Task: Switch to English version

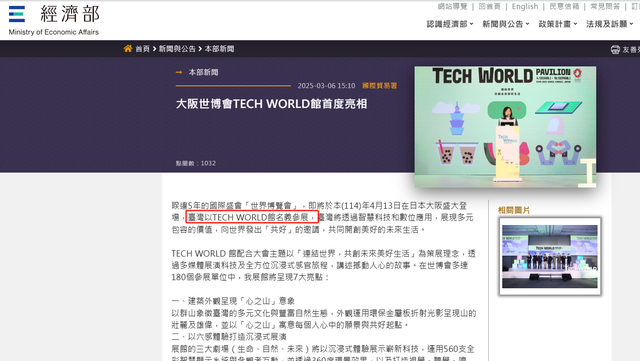Action: pyautogui.click(x=525, y=7)
